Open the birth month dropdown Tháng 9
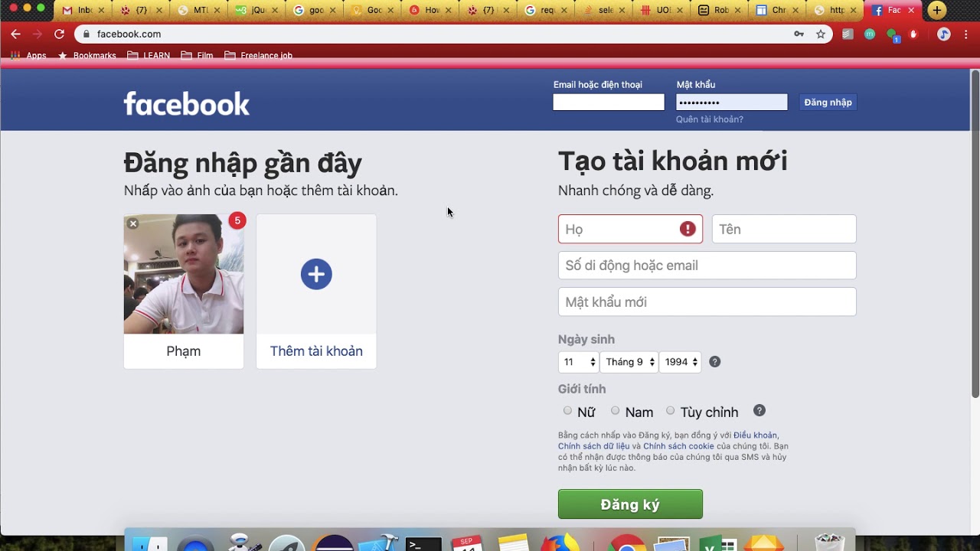 tap(629, 362)
